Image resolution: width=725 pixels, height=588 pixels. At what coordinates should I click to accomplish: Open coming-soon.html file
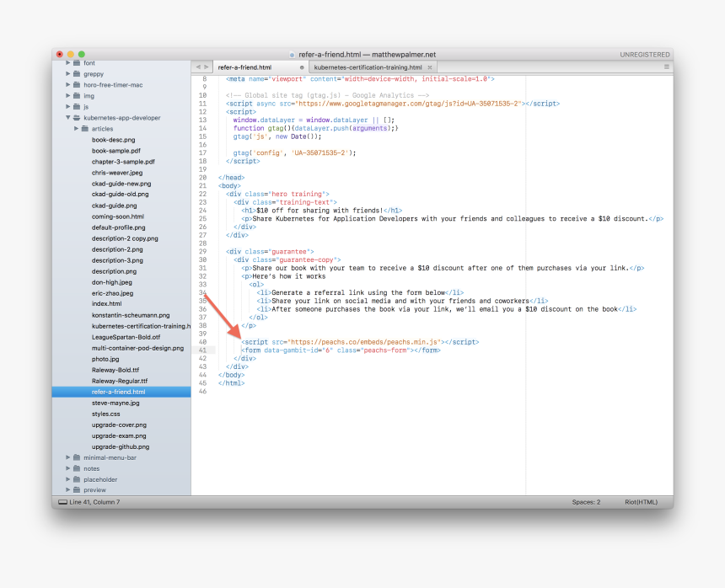(118, 216)
